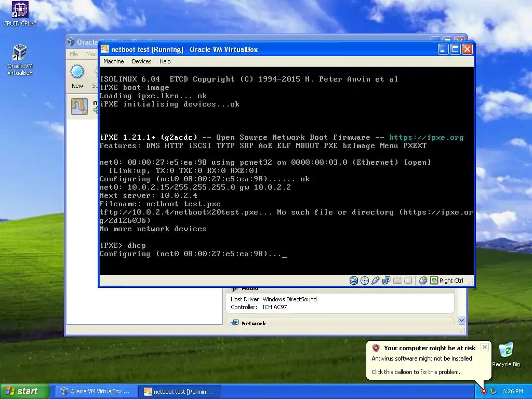Click the Right Ctrl host key label
The image size is (532, 399).
[451, 281]
